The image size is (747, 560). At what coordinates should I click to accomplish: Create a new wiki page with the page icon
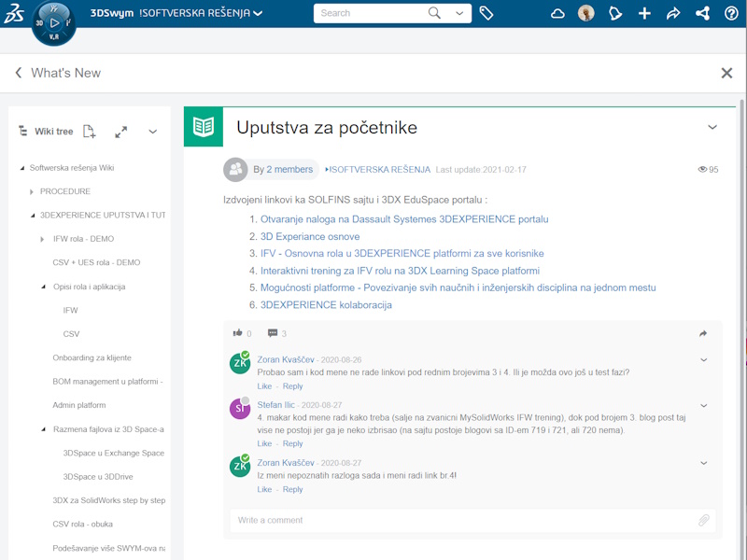coord(88,132)
